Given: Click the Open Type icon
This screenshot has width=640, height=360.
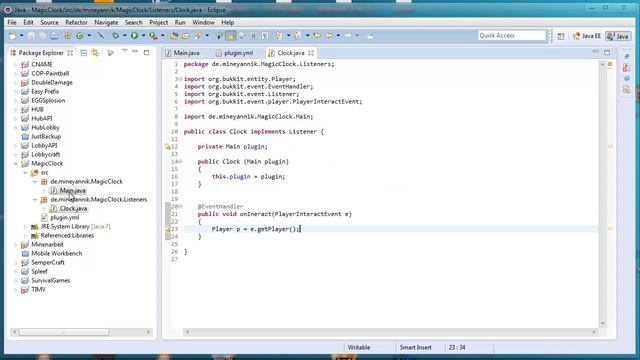Looking at the screenshot, I should (x=174, y=36).
